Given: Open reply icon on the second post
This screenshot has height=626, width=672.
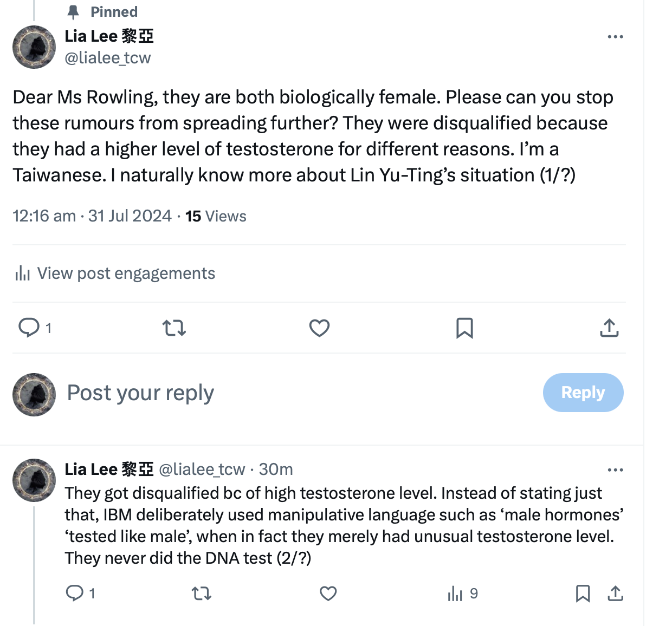Looking at the screenshot, I should [x=74, y=594].
